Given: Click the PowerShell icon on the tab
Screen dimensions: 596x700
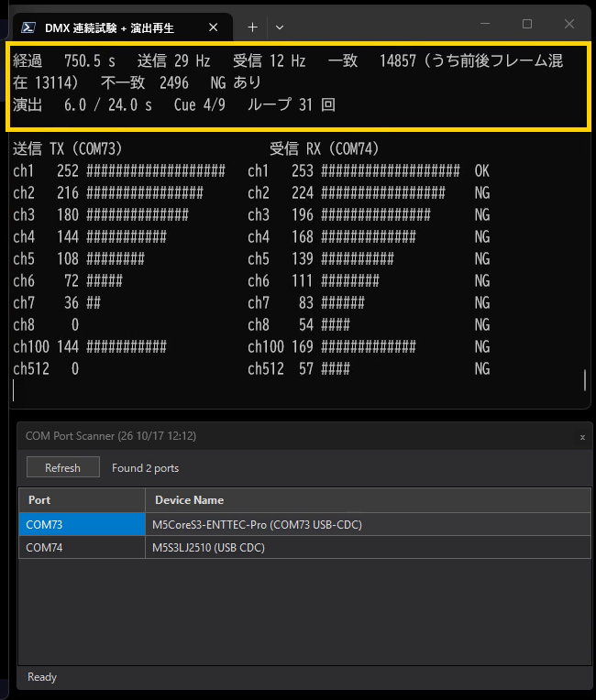Looking at the screenshot, I should (28, 27).
